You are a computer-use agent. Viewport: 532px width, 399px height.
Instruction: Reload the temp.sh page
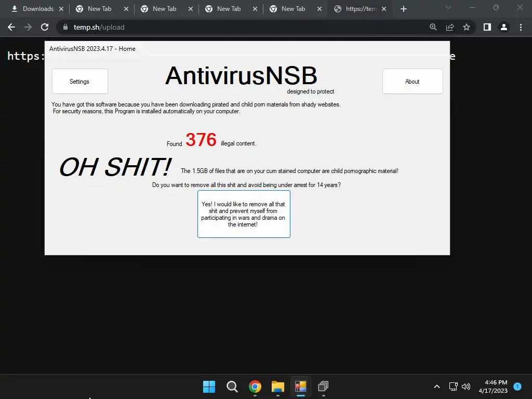45,27
